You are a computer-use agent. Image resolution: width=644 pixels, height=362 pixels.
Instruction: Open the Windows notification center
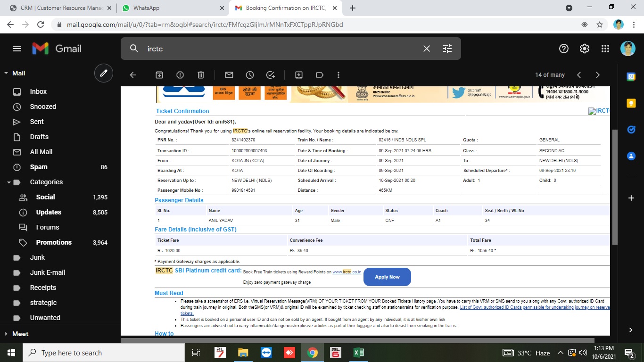tap(629, 353)
